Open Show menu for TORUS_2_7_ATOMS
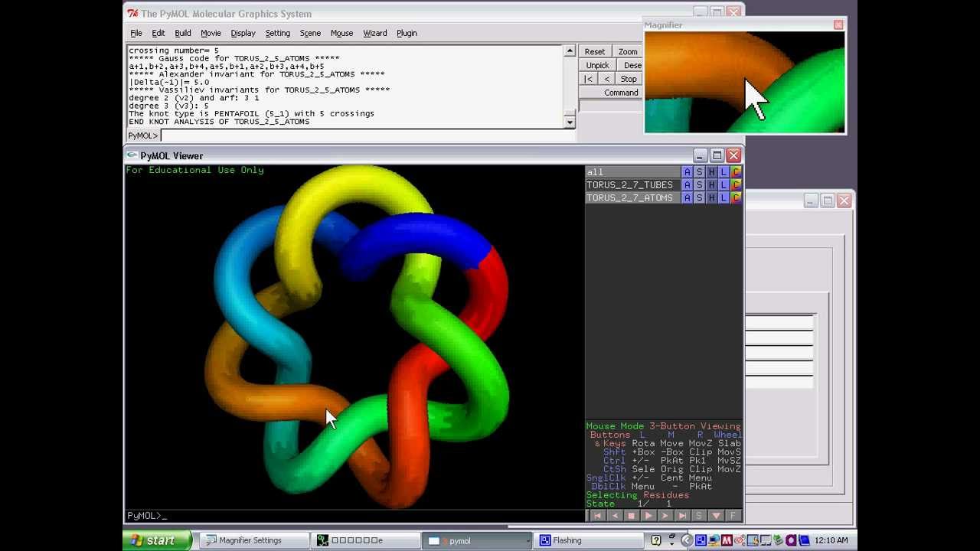The image size is (980, 551). point(699,198)
